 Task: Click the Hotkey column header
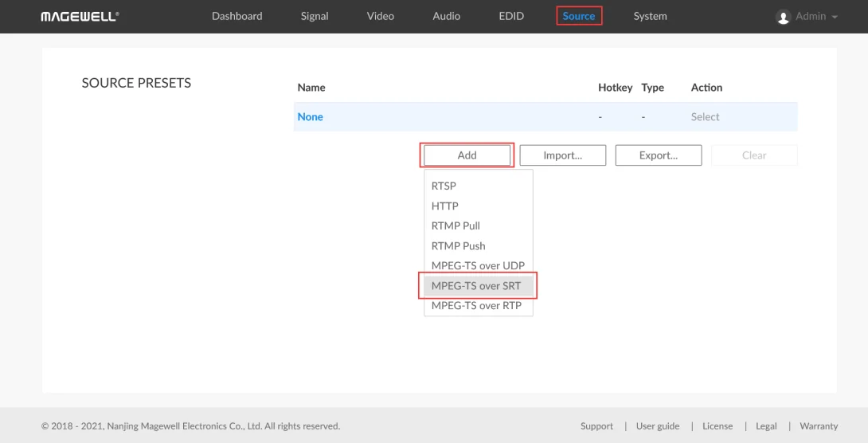click(615, 88)
